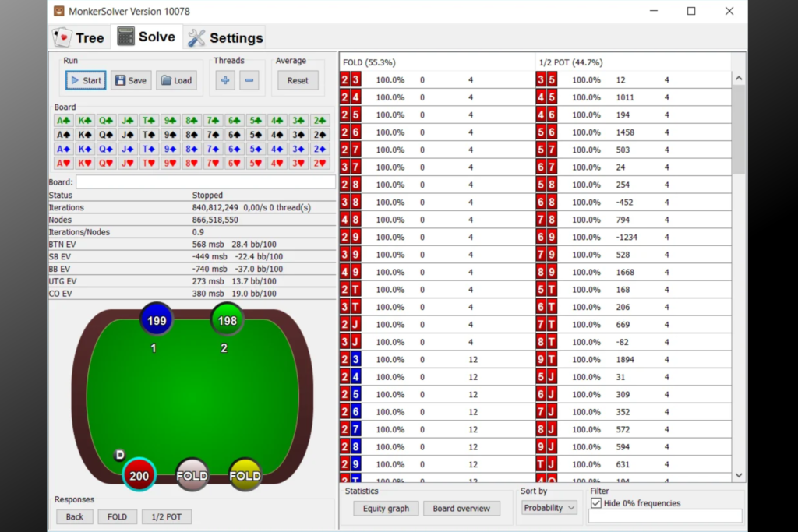Select the 9 T hand row with 1894
This screenshot has height=532, width=798.
coord(634,360)
